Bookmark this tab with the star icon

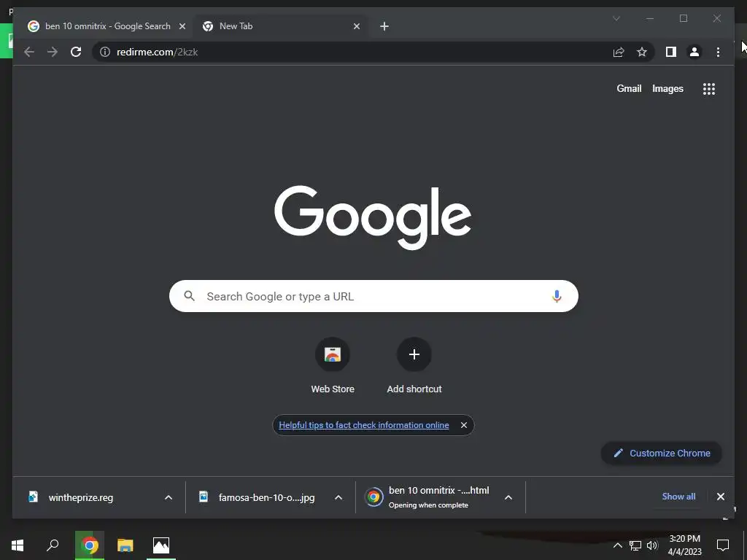click(x=642, y=52)
